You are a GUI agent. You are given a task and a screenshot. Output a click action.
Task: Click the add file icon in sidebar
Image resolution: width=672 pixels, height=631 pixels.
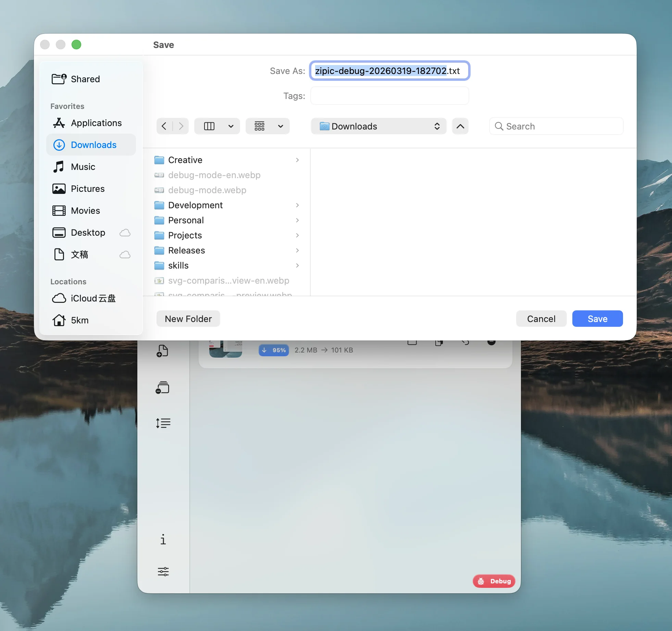coord(162,351)
